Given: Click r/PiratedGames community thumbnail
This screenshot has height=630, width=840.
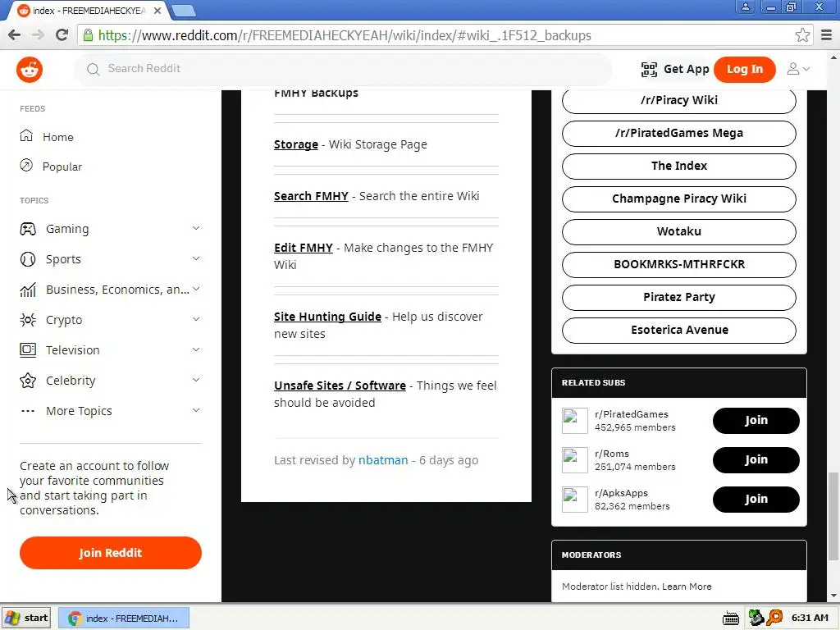Looking at the screenshot, I should 575,421.
